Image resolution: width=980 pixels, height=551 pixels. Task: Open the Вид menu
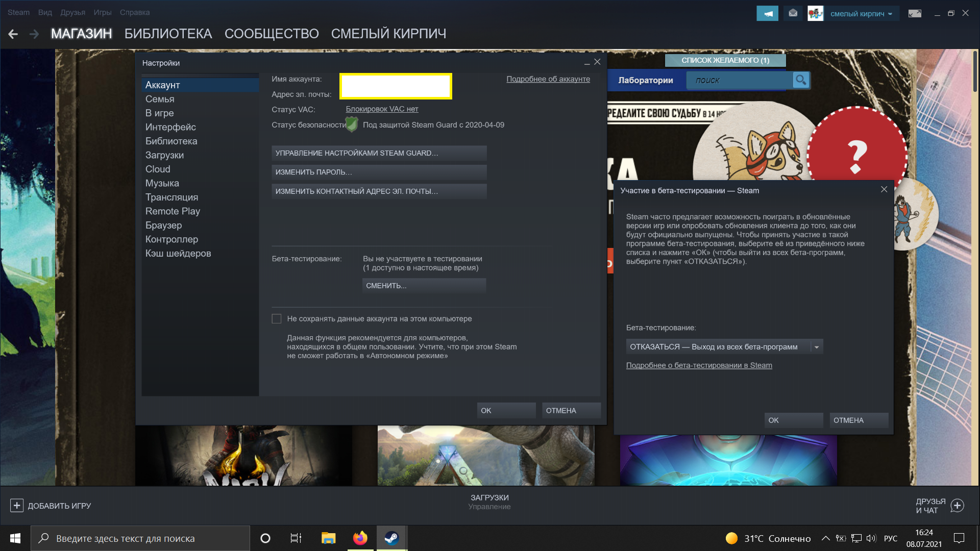pyautogui.click(x=45, y=12)
